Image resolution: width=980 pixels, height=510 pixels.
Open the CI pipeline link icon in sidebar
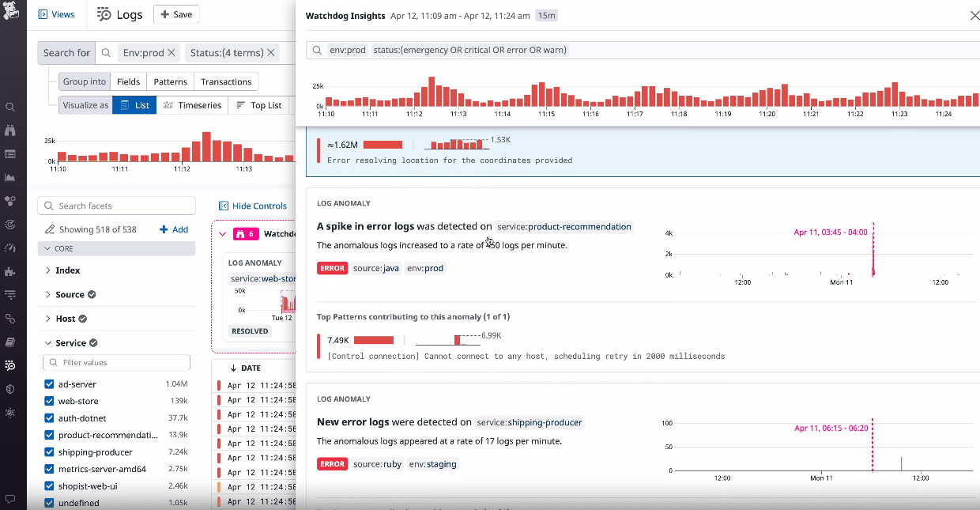(x=10, y=319)
